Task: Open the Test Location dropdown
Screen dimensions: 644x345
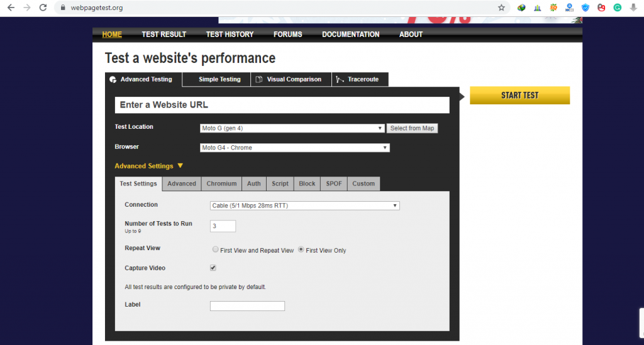Action: (x=292, y=128)
